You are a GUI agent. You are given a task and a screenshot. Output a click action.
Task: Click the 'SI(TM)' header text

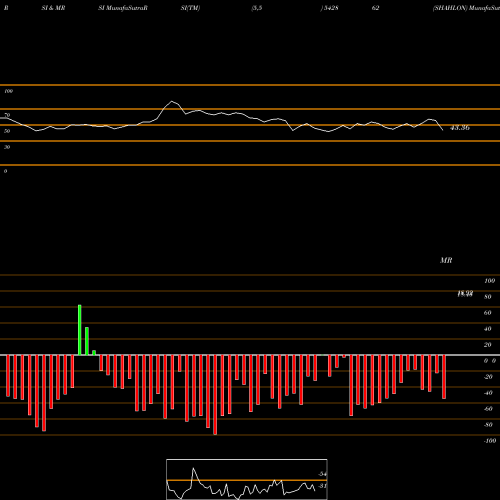(x=190, y=8)
